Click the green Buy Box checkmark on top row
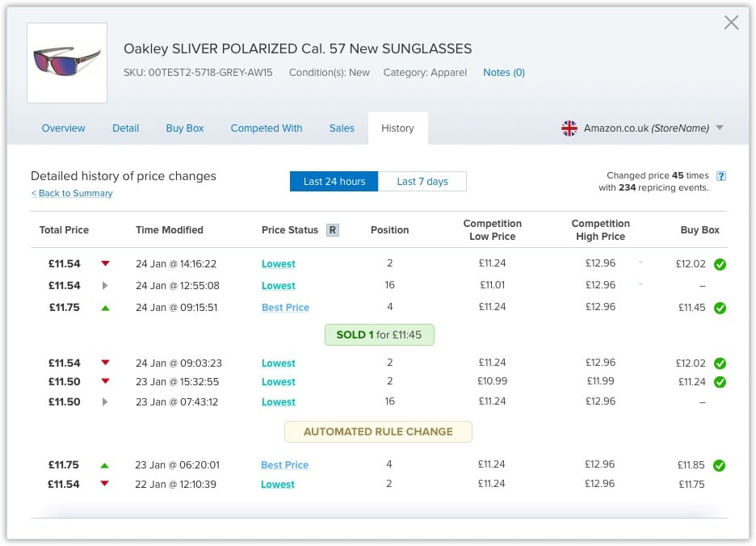The height and width of the screenshot is (546, 756). click(x=720, y=264)
